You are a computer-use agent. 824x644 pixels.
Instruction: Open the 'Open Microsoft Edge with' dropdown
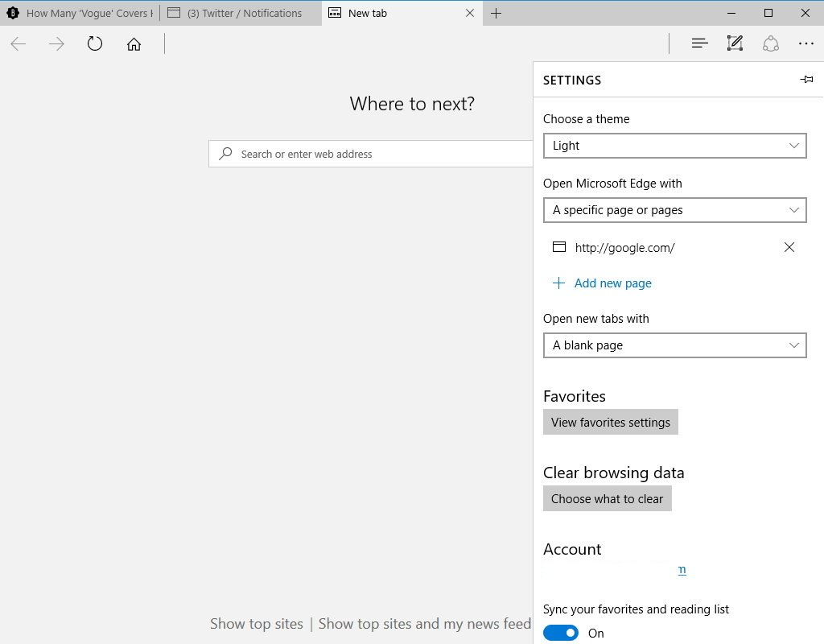[674, 210]
